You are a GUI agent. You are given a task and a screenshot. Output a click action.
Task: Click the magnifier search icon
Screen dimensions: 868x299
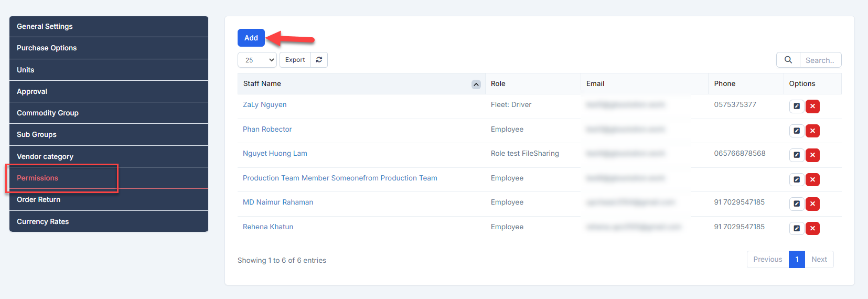point(788,60)
